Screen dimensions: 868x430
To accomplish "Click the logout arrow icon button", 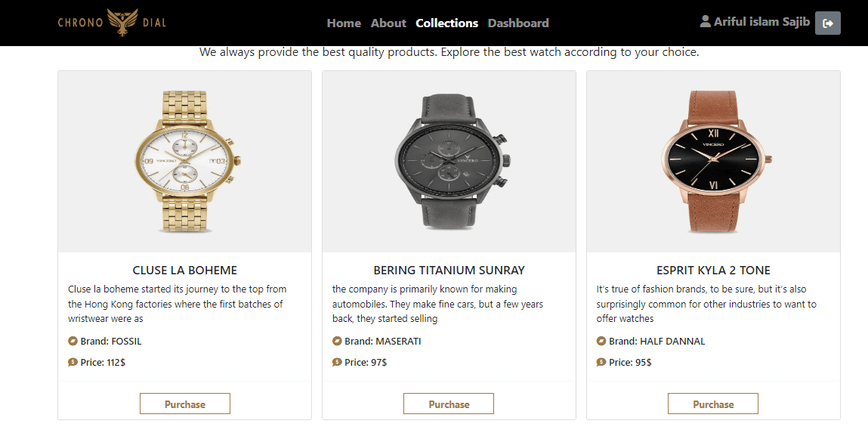I will click(x=828, y=23).
